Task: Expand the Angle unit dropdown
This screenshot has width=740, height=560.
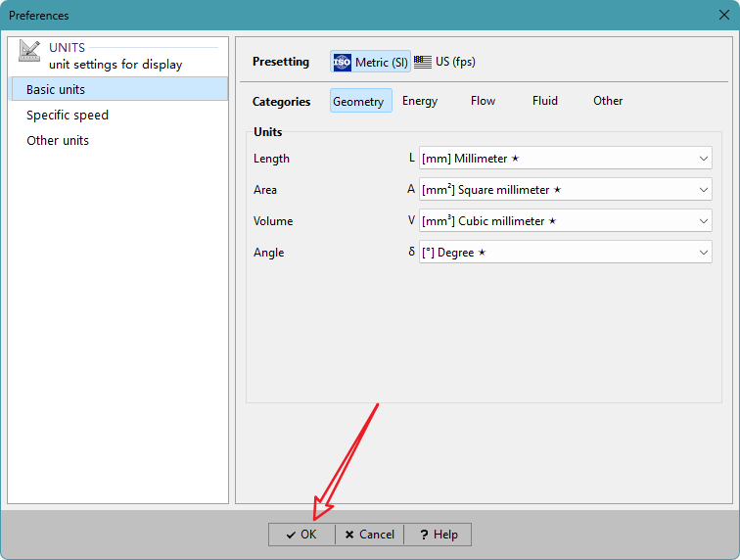Action: click(565, 252)
